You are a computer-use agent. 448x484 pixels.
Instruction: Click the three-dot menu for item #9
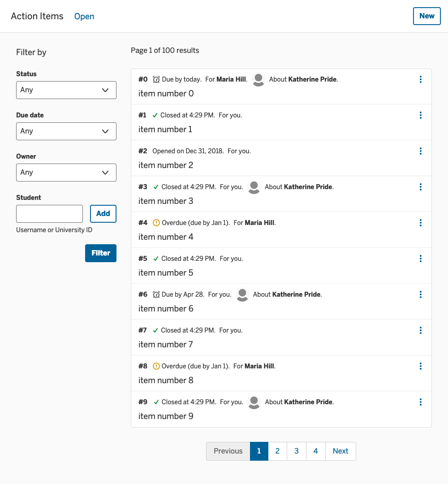click(x=420, y=402)
